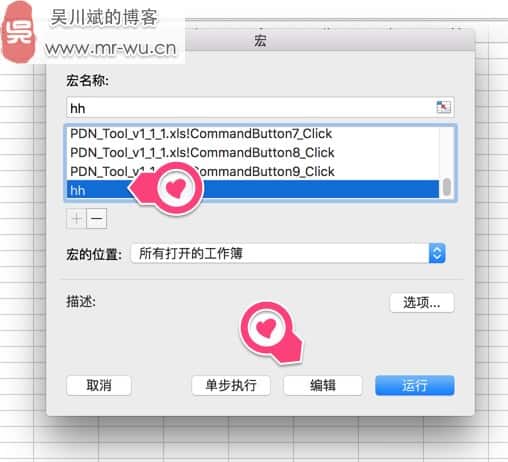Click the minus button to delete the macro
Screen dimensions: 508x462
[x=97, y=219]
